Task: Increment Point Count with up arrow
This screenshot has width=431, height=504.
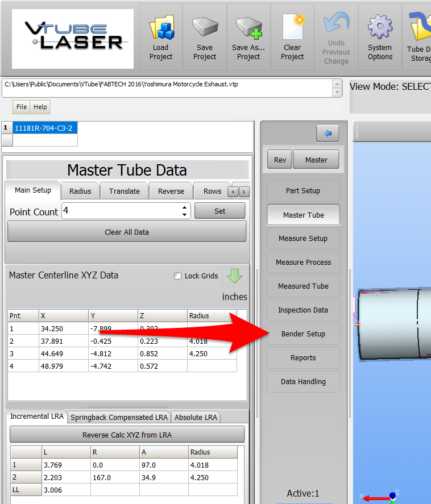Action: coord(185,208)
